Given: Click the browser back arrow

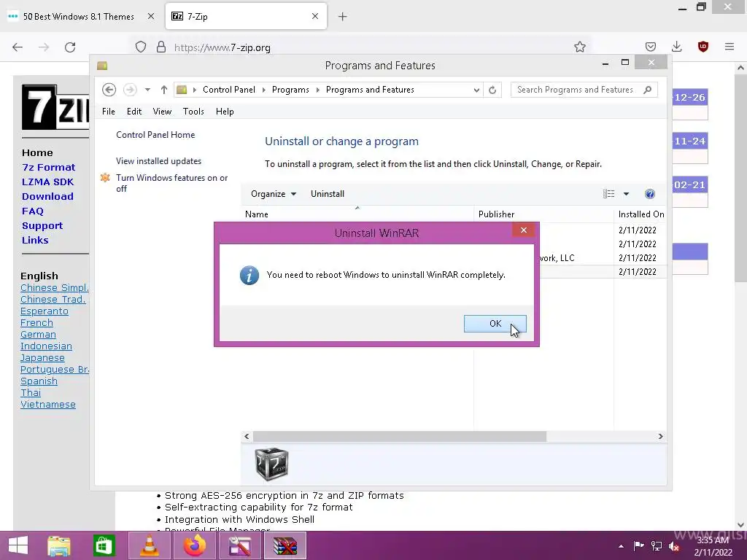Looking at the screenshot, I should 18,47.
